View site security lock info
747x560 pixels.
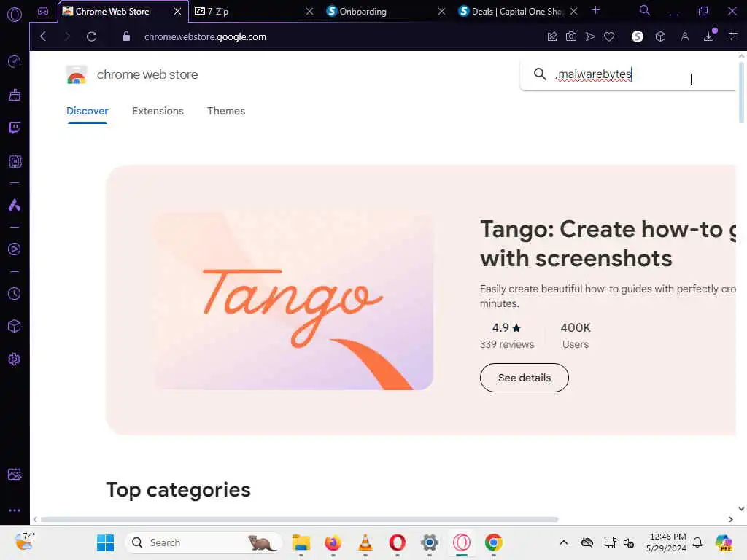pyautogui.click(x=125, y=36)
